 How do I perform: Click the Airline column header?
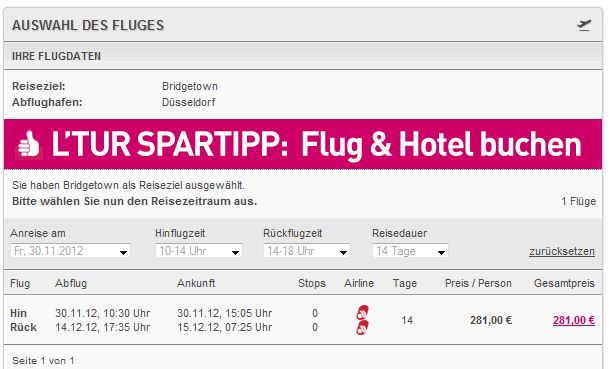click(359, 283)
